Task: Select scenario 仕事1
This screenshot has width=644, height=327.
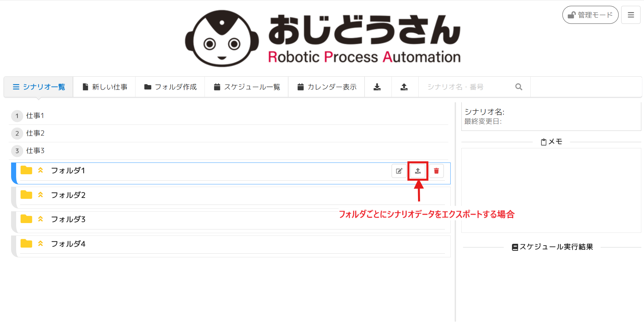Action: click(35, 116)
